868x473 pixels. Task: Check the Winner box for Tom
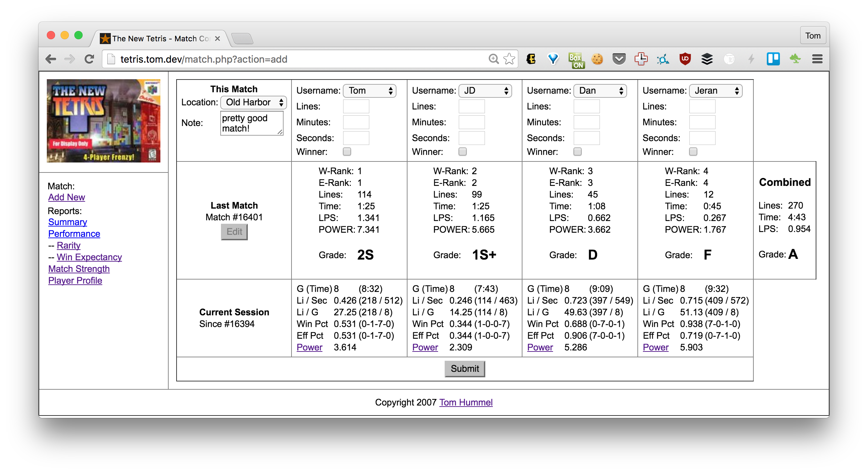[x=347, y=151]
